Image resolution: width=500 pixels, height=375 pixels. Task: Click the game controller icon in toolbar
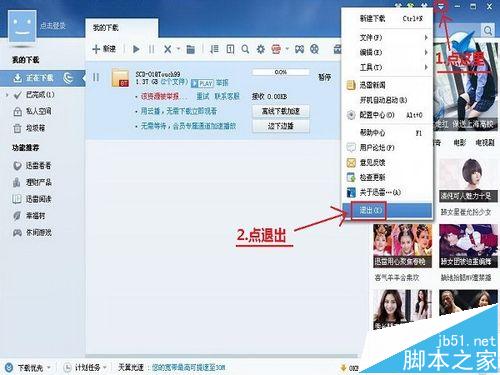tap(299, 49)
